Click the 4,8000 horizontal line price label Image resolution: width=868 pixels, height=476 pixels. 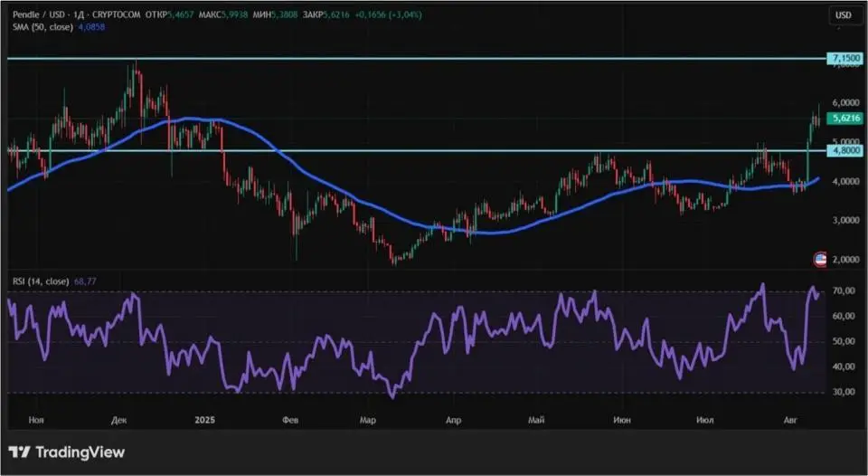844,150
